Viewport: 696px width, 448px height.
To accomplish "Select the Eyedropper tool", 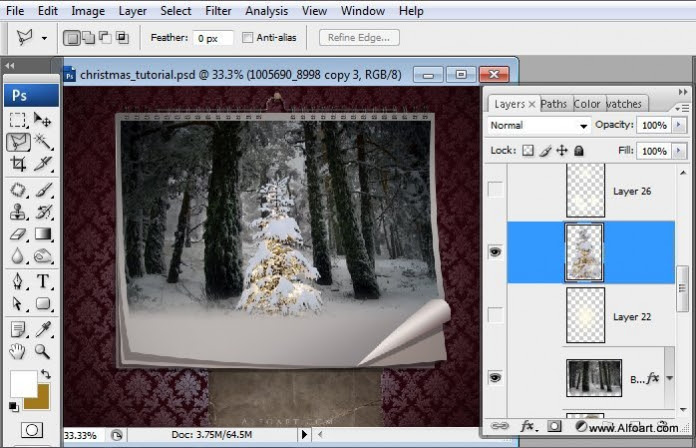I will coord(43,329).
